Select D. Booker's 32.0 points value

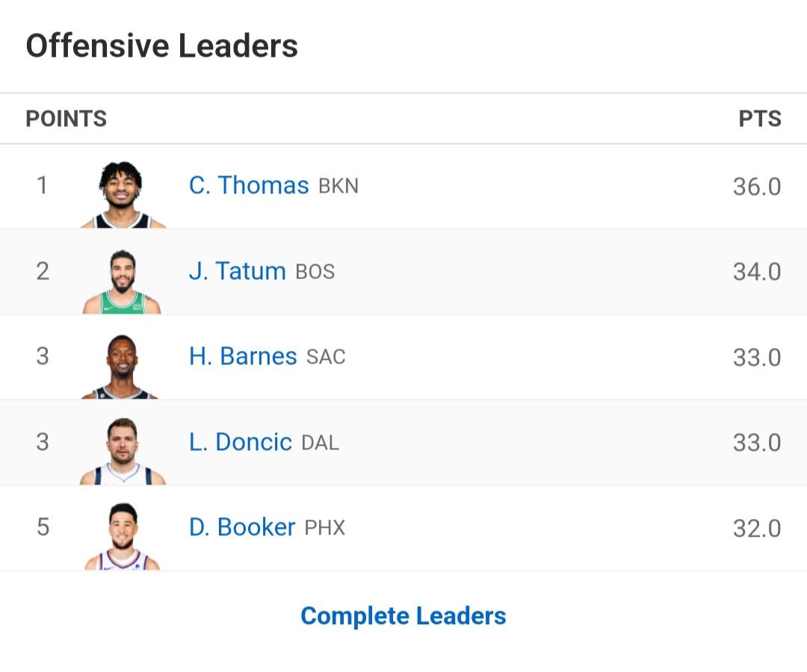click(x=756, y=529)
